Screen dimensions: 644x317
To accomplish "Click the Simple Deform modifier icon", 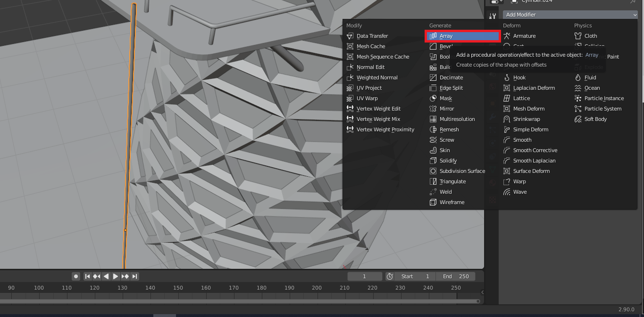I will coord(507,129).
